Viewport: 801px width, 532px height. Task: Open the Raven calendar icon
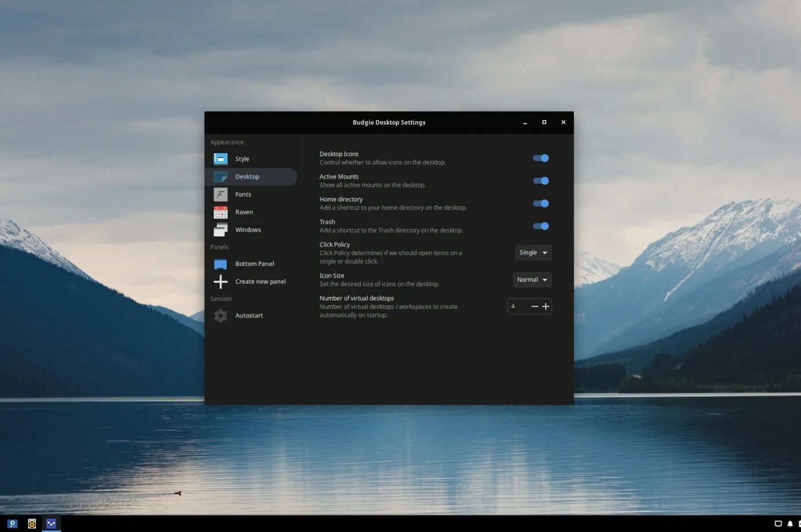tap(220, 212)
